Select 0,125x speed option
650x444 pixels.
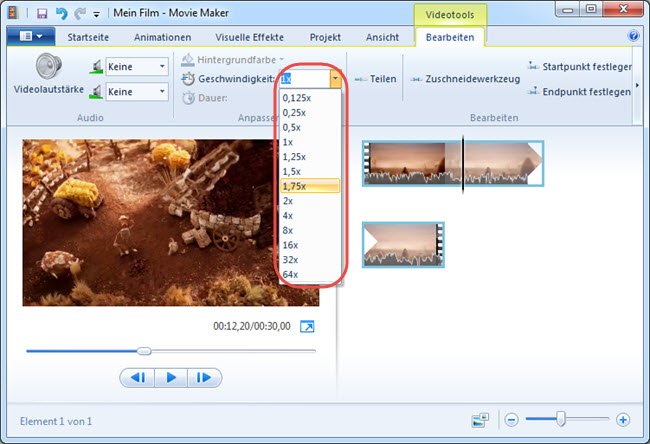click(310, 98)
